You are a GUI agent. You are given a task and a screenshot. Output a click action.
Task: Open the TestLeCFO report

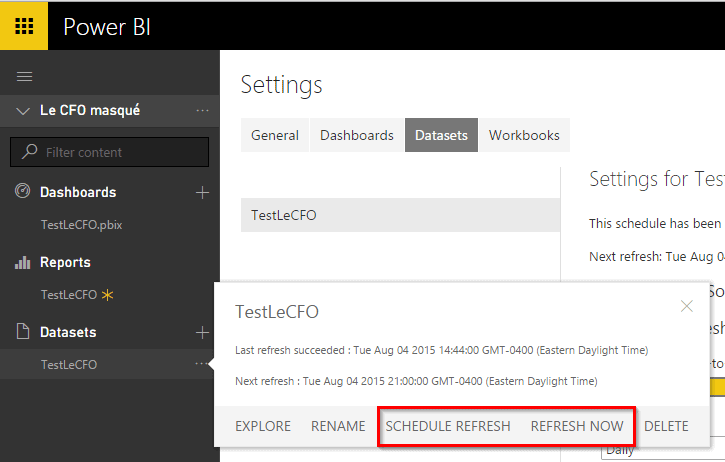coord(69,295)
